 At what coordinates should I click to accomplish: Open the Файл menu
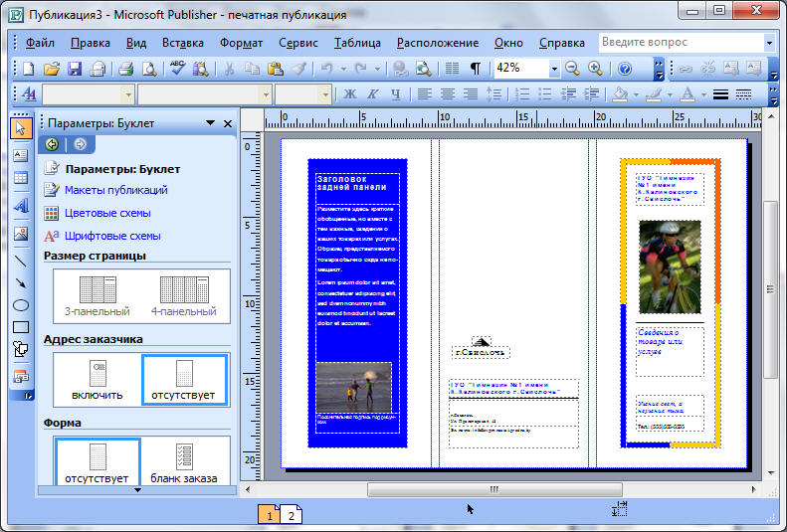[x=40, y=43]
